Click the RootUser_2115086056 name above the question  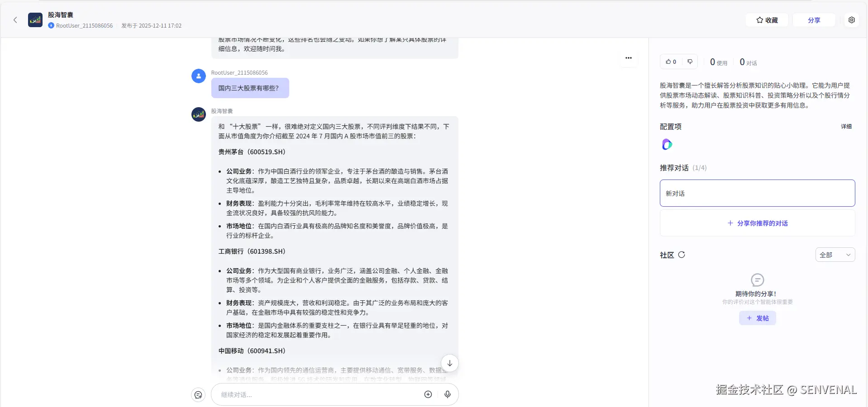239,73
